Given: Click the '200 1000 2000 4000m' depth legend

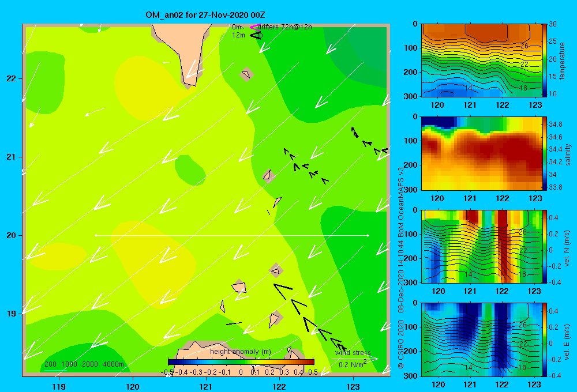Looking at the screenshot, I should (84, 364).
